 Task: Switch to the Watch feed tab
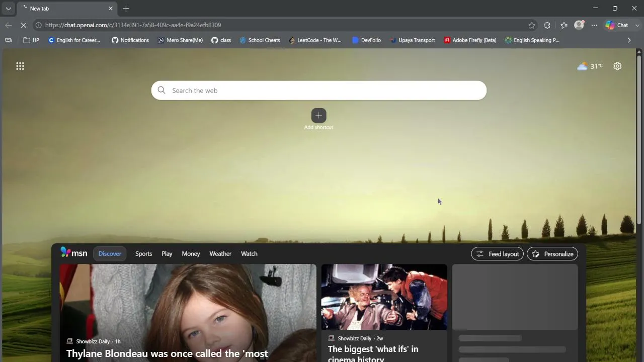pyautogui.click(x=249, y=254)
